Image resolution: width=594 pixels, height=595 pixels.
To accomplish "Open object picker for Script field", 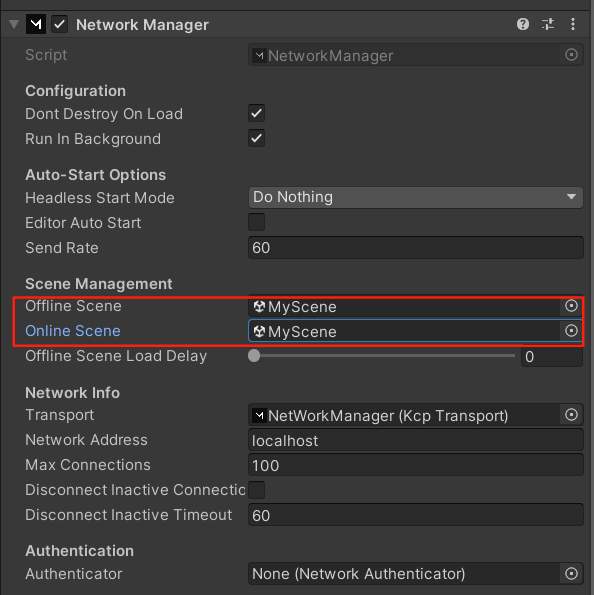I will point(571,55).
